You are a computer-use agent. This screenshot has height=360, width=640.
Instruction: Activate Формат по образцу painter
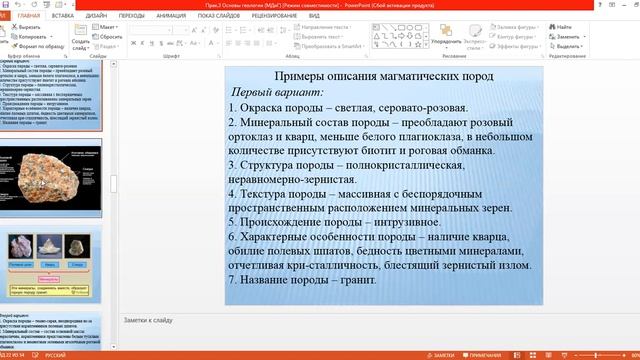pyautogui.click(x=38, y=47)
